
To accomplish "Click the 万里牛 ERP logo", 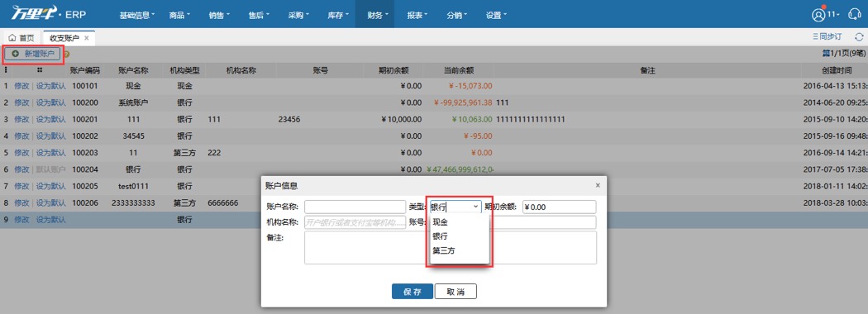I will pyautogui.click(x=49, y=14).
